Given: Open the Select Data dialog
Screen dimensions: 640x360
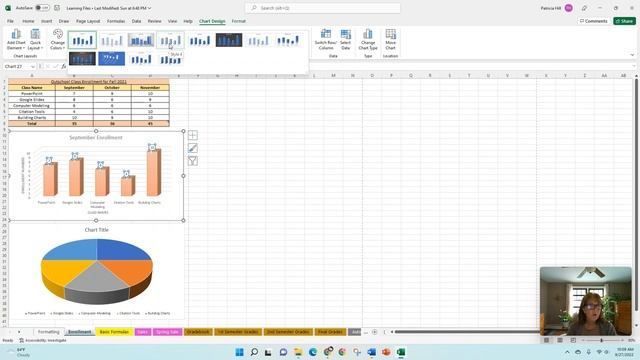Looking at the screenshot, I should coord(345,40).
